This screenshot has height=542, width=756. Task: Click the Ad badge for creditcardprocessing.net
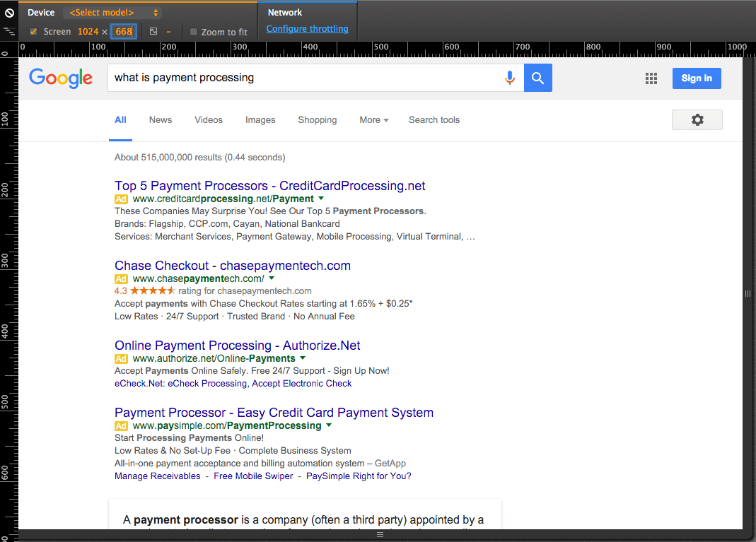(121, 199)
